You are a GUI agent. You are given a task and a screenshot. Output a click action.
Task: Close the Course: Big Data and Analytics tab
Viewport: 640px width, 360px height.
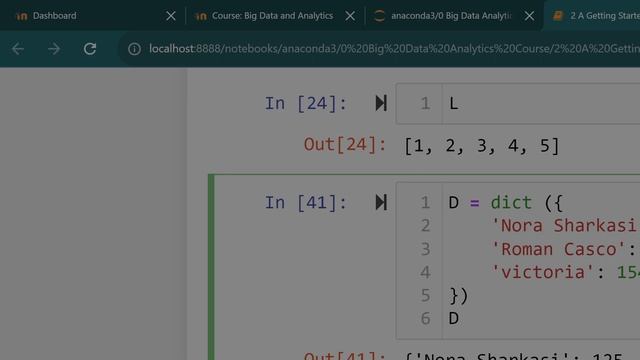[x=350, y=16]
